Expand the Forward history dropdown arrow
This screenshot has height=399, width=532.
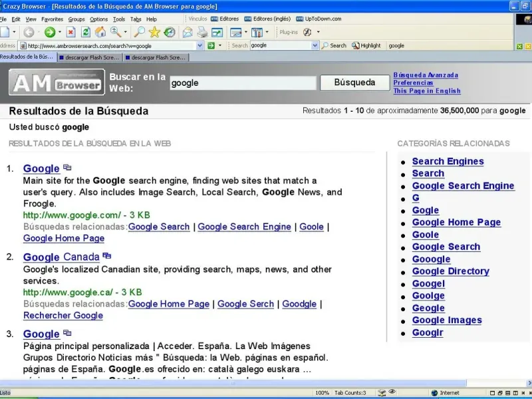pyautogui.click(x=60, y=32)
